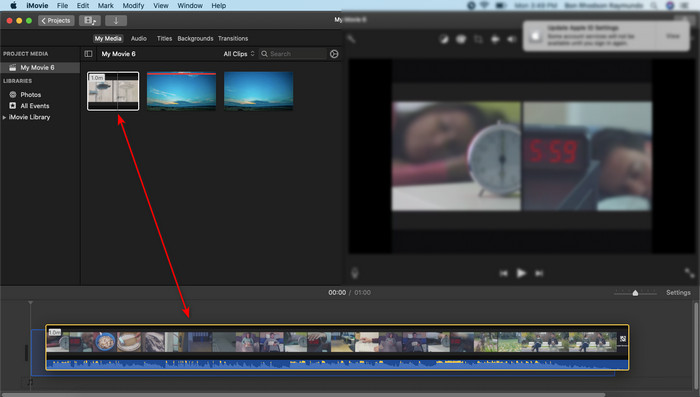Click the browser Search field
Screen dimensions: 700x397
pos(292,54)
